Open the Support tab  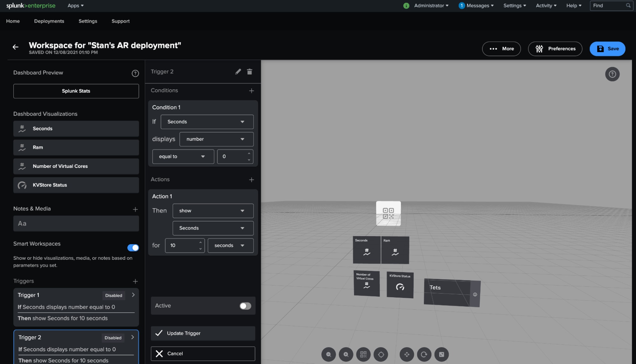point(121,21)
